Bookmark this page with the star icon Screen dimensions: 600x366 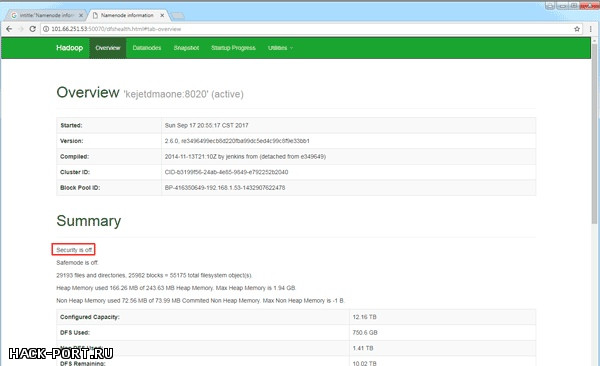(x=577, y=29)
